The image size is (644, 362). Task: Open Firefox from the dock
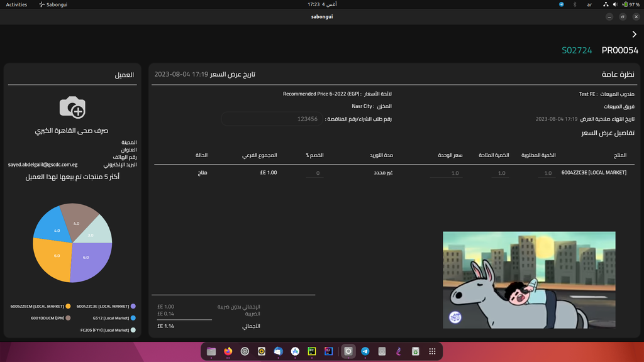228,351
